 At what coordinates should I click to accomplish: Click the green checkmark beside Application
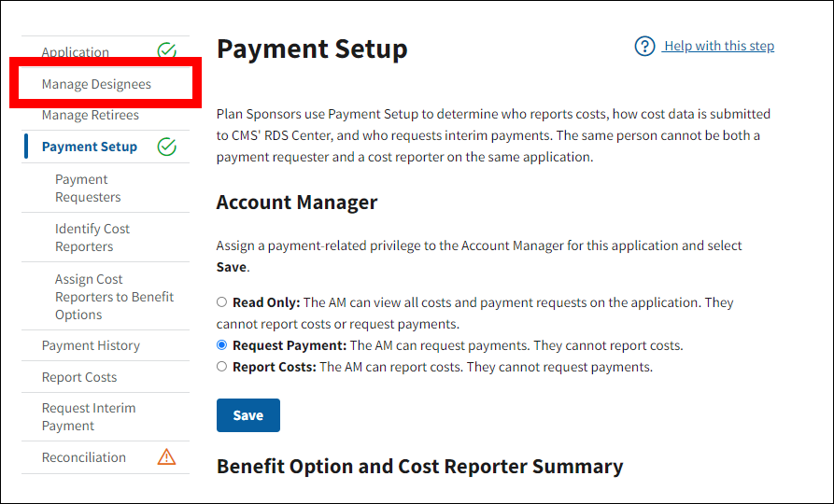click(166, 51)
